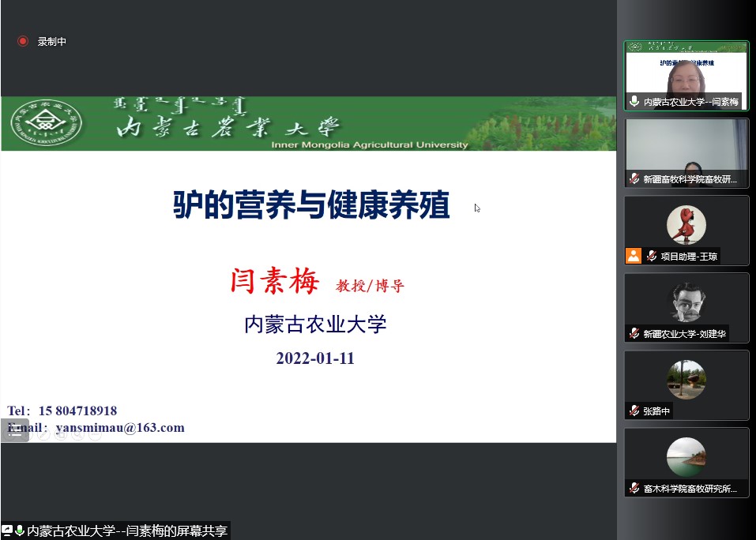
Task: Click the lake photo avatar of 畜木科学院
Action: [686, 456]
